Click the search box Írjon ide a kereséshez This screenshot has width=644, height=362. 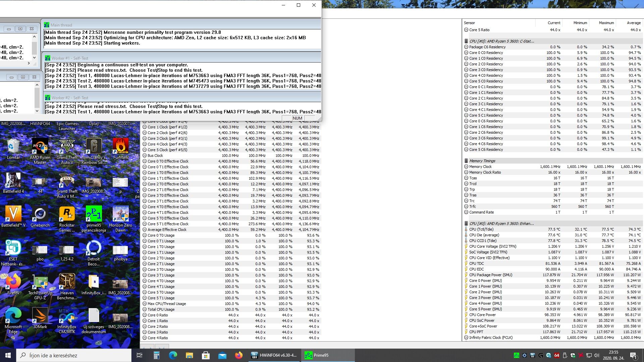[x=74, y=355]
